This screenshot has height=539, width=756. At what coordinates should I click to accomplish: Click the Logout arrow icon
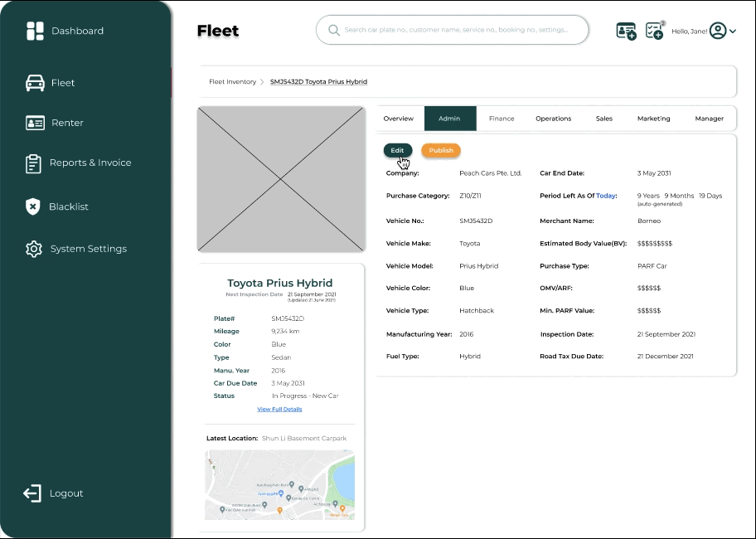[32, 493]
